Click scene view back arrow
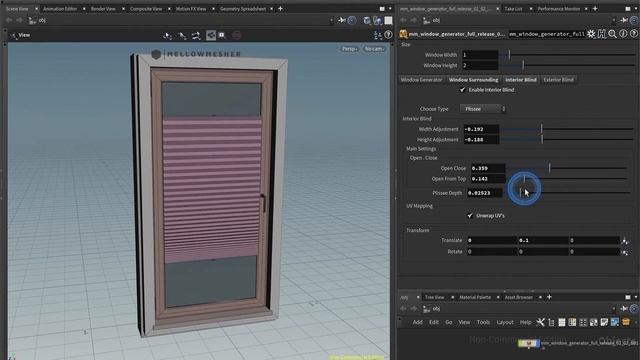 pyautogui.click(x=9, y=20)
